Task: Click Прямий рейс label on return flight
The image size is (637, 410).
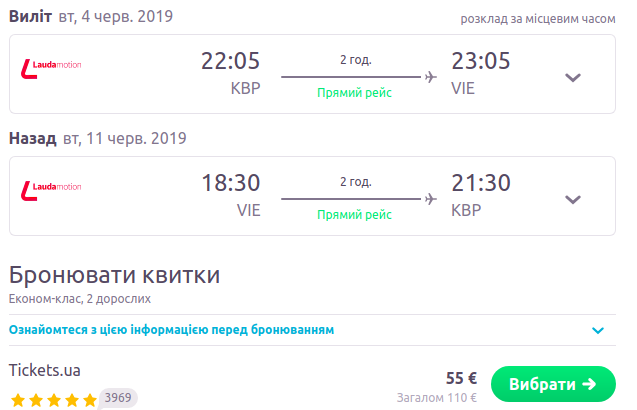Action: pyautogui.click(x=354, y=214)
